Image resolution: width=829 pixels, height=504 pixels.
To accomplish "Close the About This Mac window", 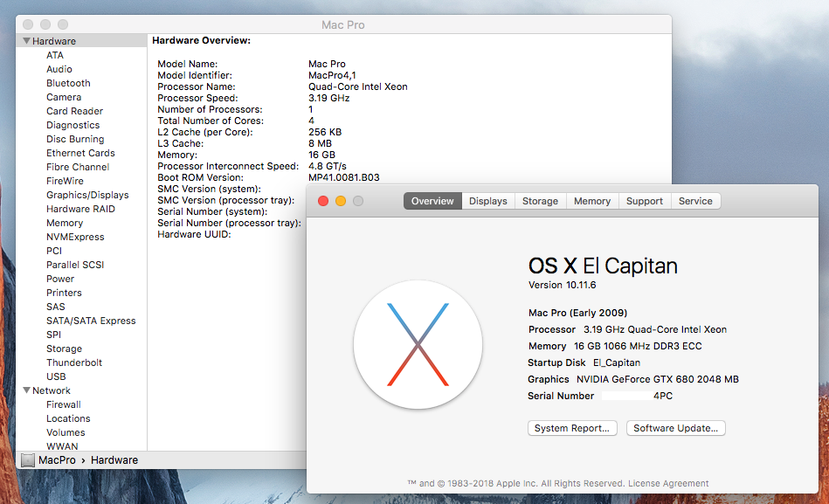I will tap(323, 201).
